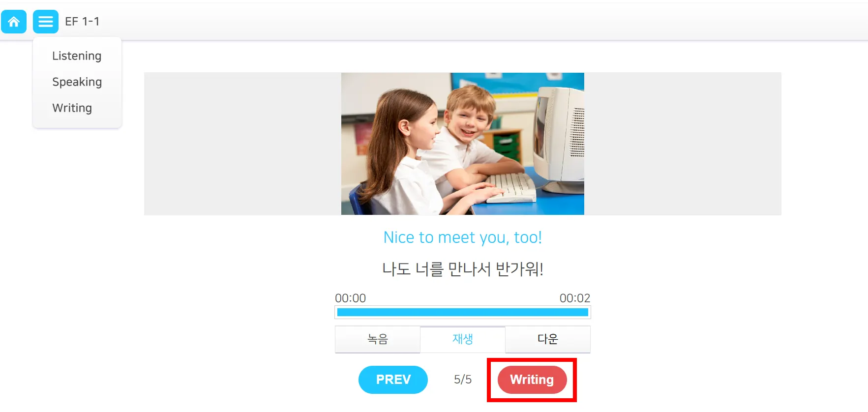Click the gray area left of photo
868x412 pixels.
242,144
